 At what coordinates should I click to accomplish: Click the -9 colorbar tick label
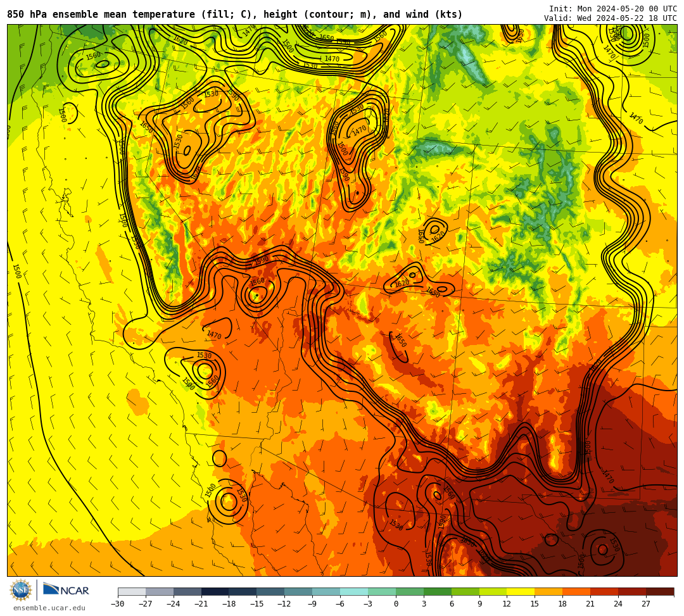tap(312, 604)
